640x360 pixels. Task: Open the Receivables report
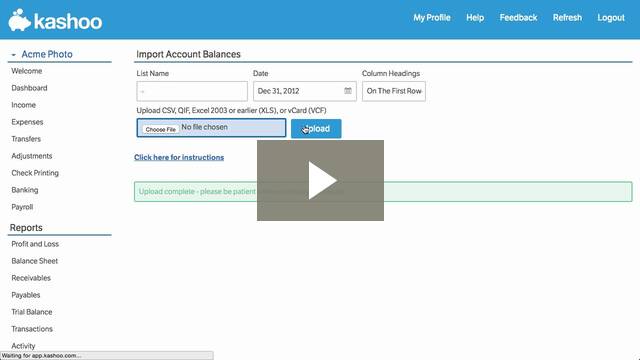coord(31,278)
